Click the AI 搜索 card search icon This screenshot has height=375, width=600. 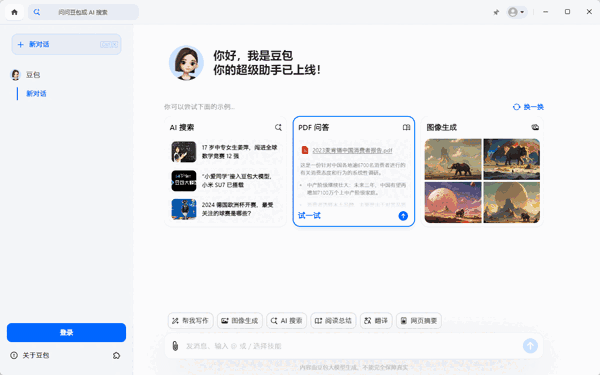pos(278,127)
